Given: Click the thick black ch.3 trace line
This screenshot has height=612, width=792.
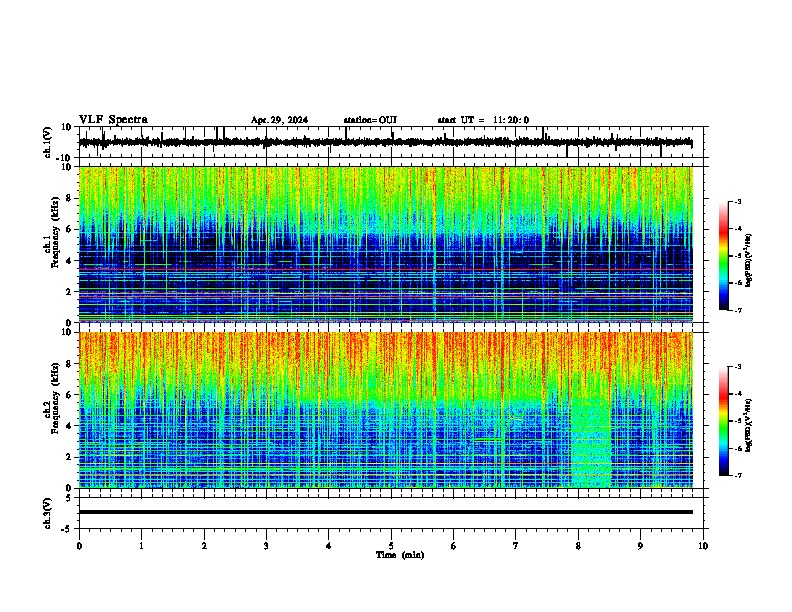Looking at the screenshot, I should pyautogui.click(x=385, y=512).
